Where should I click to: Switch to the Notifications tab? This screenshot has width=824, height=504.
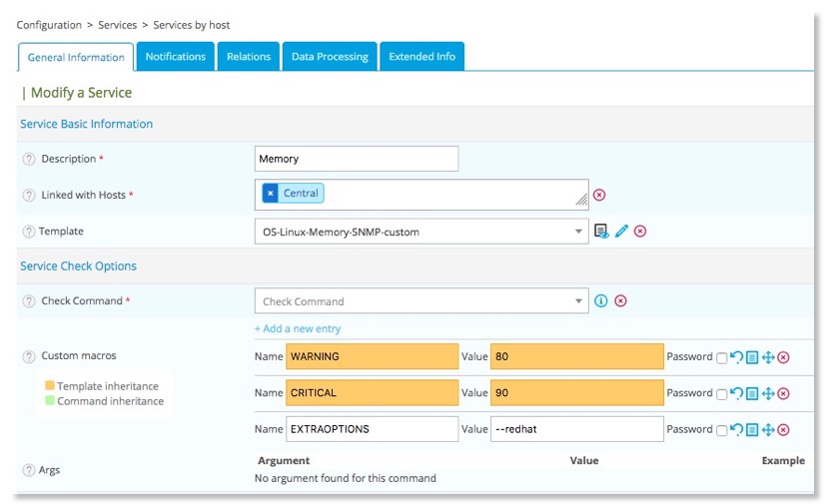pyautogui.click(x=175, y=57)
